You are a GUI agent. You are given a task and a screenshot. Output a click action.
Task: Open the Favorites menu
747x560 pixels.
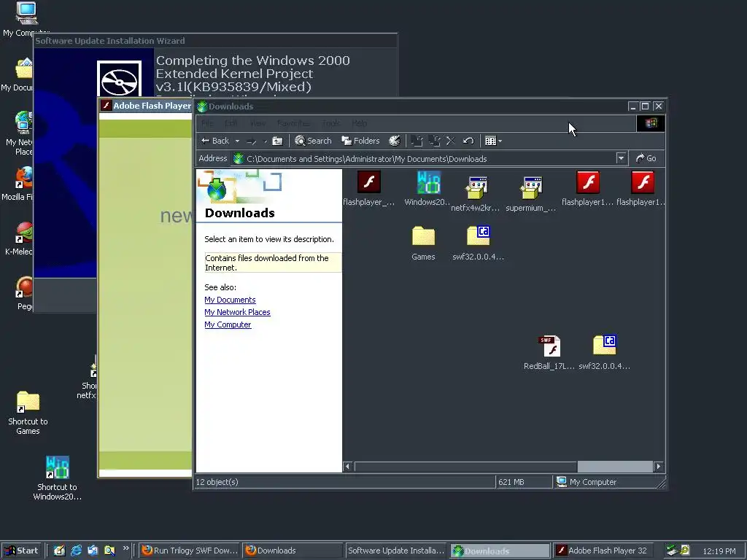(x=293, y=123)
